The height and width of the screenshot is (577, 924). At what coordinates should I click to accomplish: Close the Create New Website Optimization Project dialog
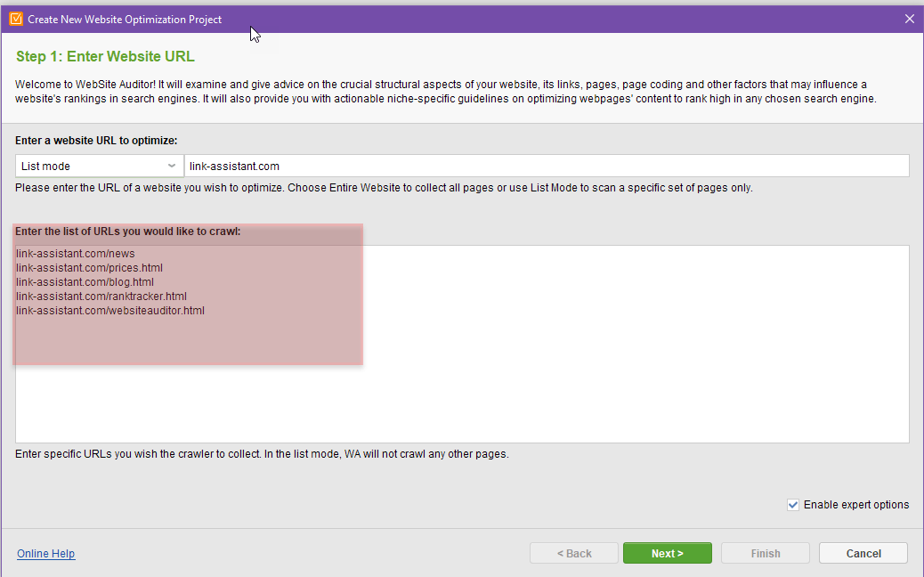[x=909, y=19]
